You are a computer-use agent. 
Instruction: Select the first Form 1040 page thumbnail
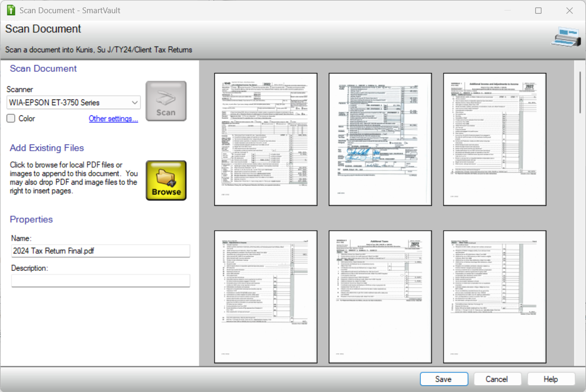tap(265, 139)
